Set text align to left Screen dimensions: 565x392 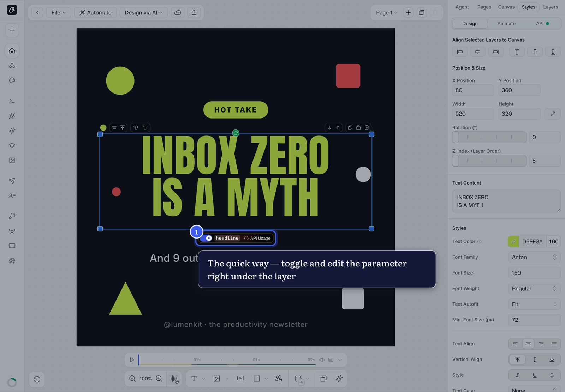[515, 344]
